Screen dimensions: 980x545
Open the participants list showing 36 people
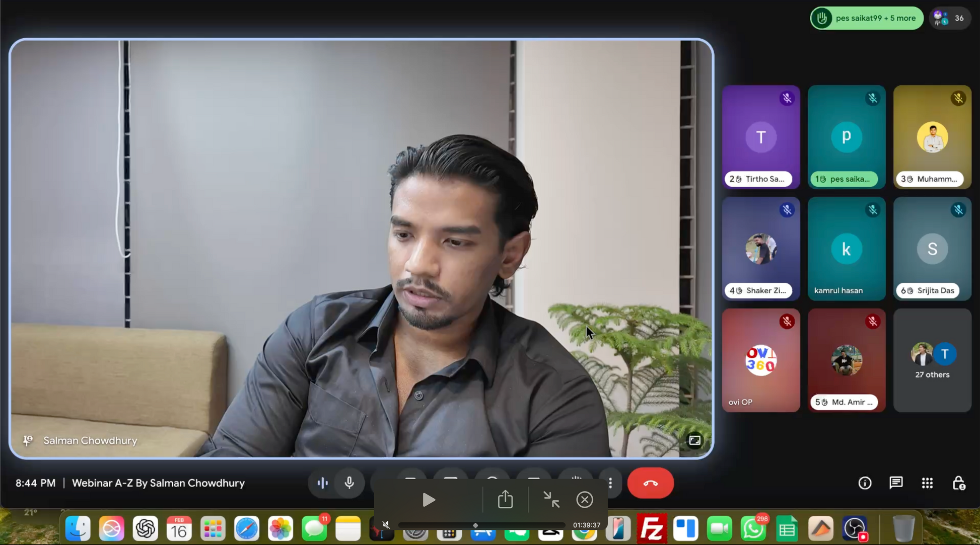(x=949, y=18)
